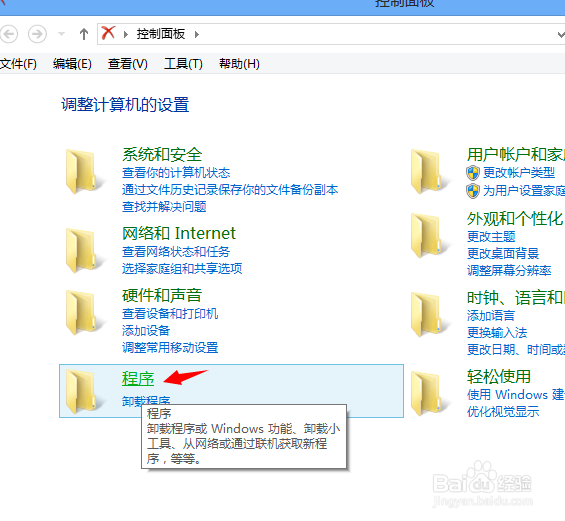This screenshot has height=521, width=565.
Task: Open 为用户设置家庭安全 link
Action: [x=524, y=191]
